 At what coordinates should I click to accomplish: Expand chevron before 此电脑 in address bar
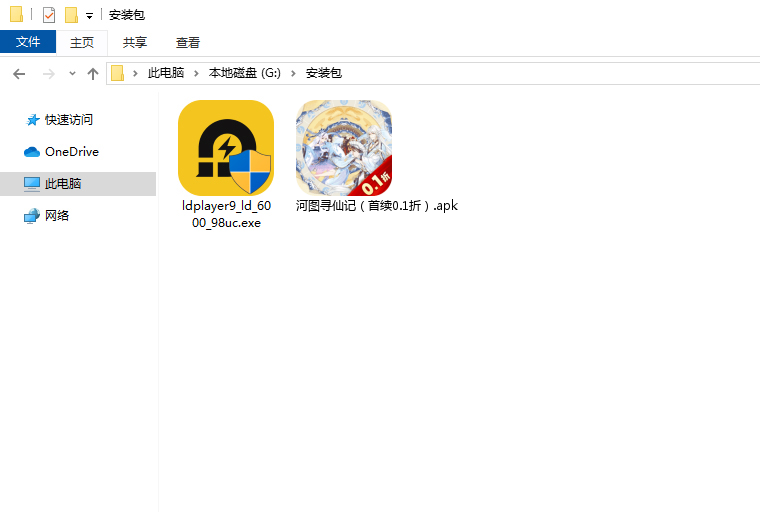(x=135, y=74)
